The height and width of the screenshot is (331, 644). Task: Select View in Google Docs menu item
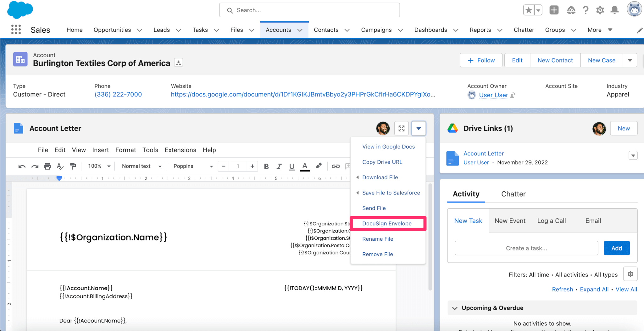pos(388,147)
